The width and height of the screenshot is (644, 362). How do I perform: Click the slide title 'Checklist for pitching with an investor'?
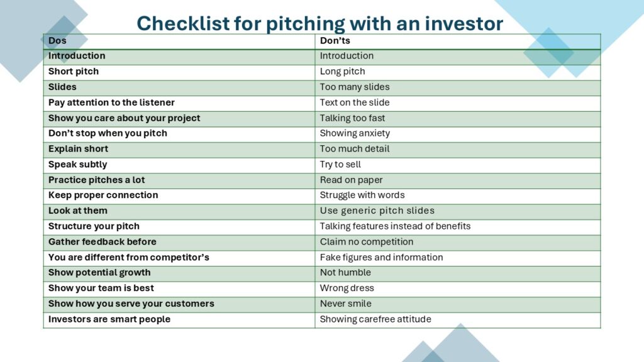(x=320, y=23)
